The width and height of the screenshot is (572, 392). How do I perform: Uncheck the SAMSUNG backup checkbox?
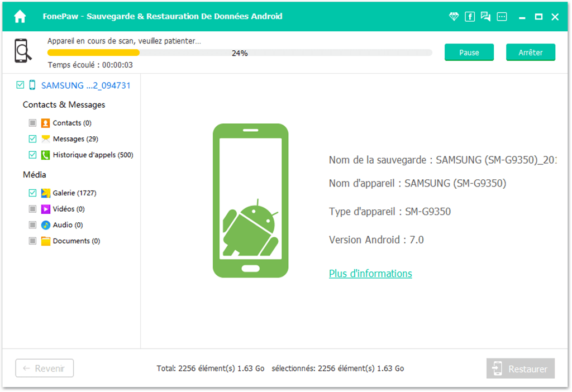[21, 85]
